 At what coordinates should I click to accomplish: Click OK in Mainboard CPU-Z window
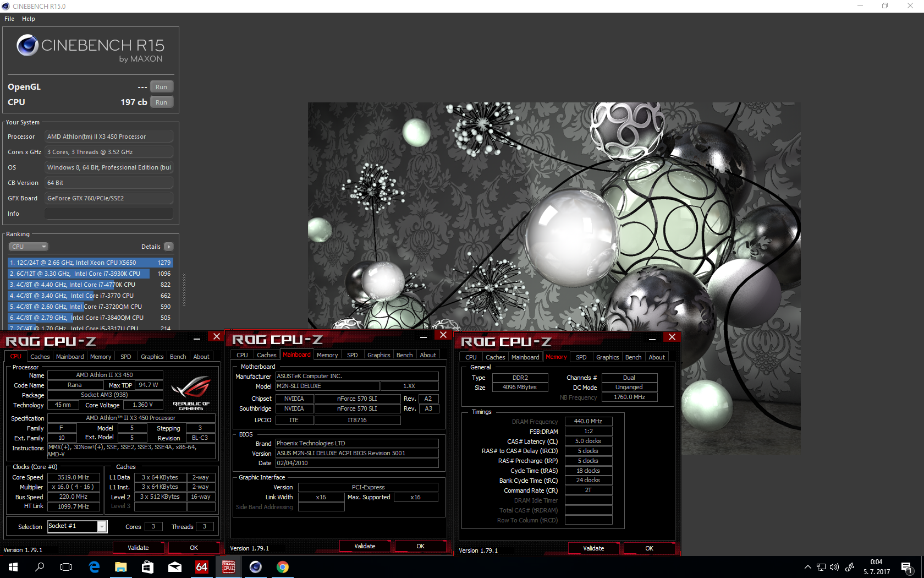(420, 546)
